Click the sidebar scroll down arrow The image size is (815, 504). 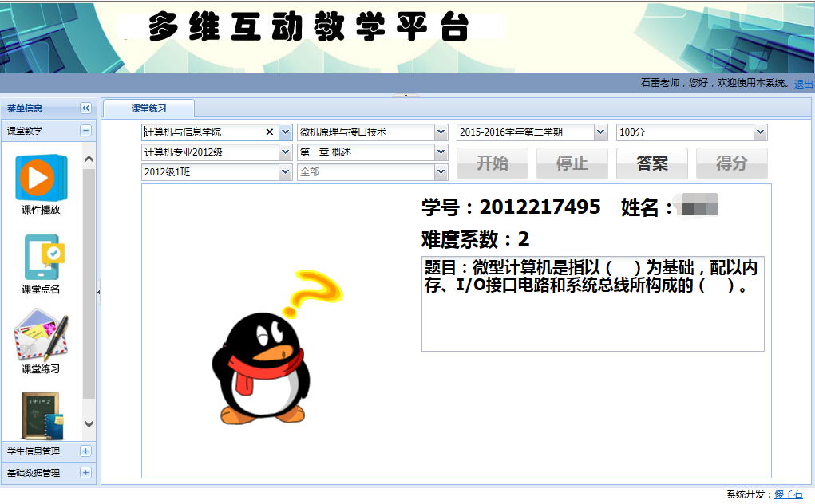point(89,423)
